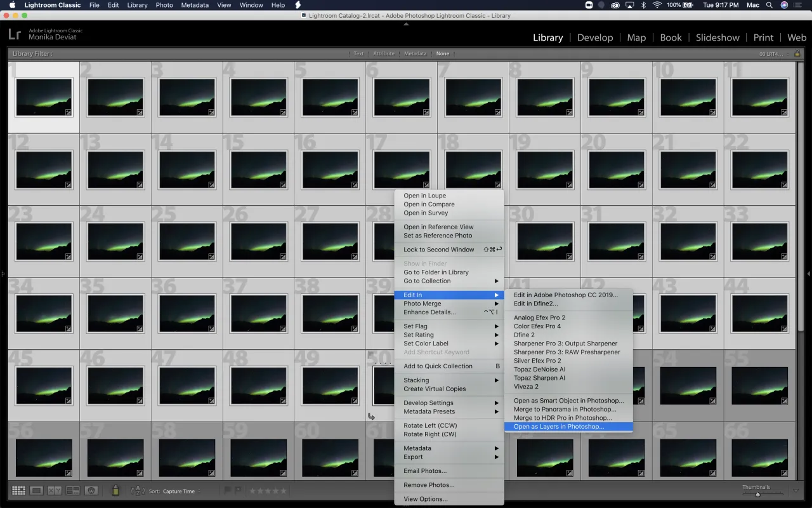Open the Photo menu in menu bar
The image size is (812, 508).
pyautogui.click(x=164, y=5)
